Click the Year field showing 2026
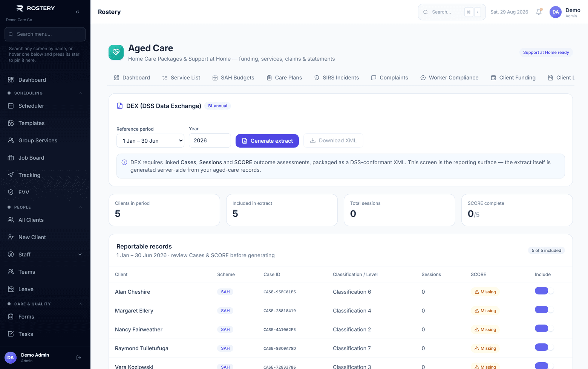Viewport: 588px width, 369px height. 210,140
